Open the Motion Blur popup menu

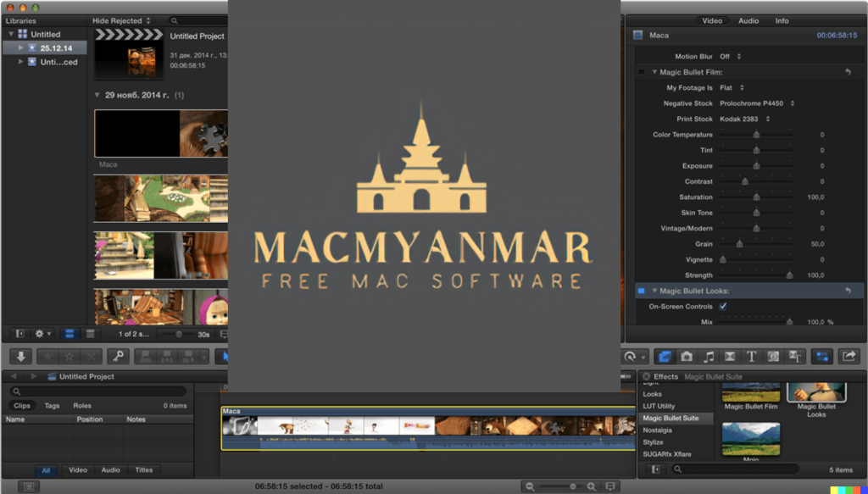(x=730, y=57)
